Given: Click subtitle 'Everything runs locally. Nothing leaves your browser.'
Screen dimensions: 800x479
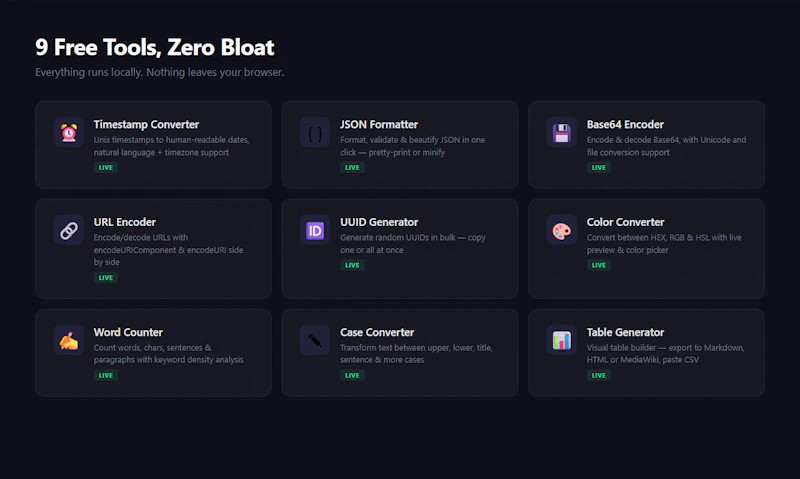Looking at the screenshot, I should (x=160, y=72).
